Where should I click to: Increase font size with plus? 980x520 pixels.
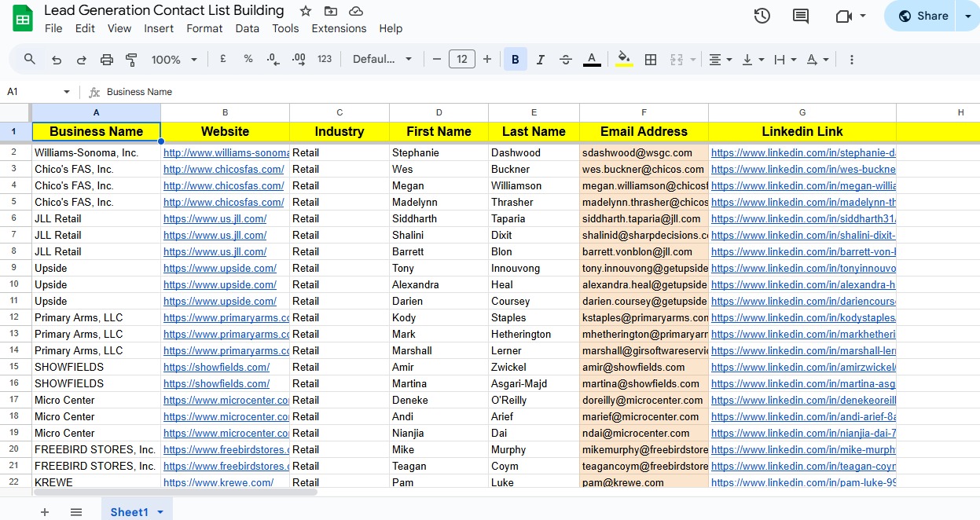pos(487,59)
